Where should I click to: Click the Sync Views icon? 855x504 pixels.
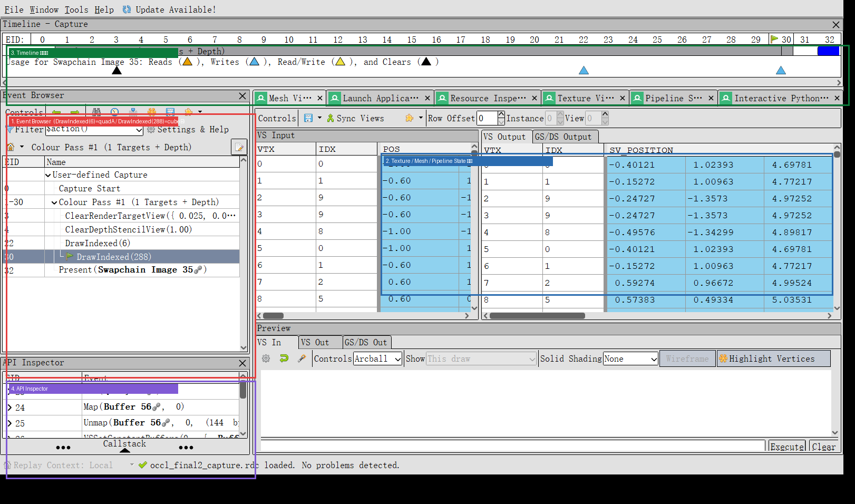coord(331,118)
